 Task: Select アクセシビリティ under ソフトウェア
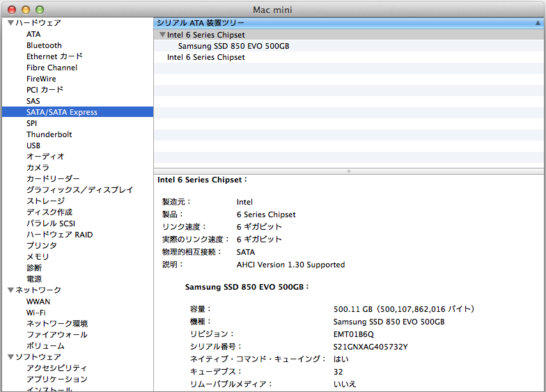(57, 368)
